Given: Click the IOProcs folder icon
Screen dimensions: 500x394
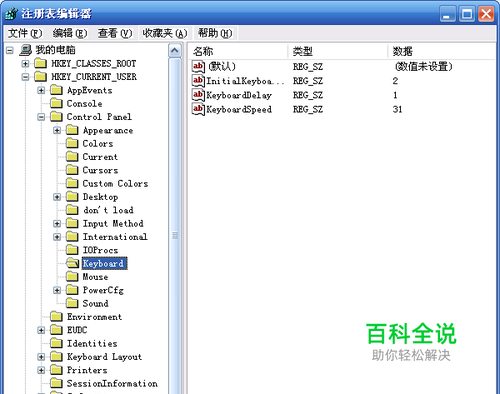Looking at the screenshot, I should tap(72, 250).
